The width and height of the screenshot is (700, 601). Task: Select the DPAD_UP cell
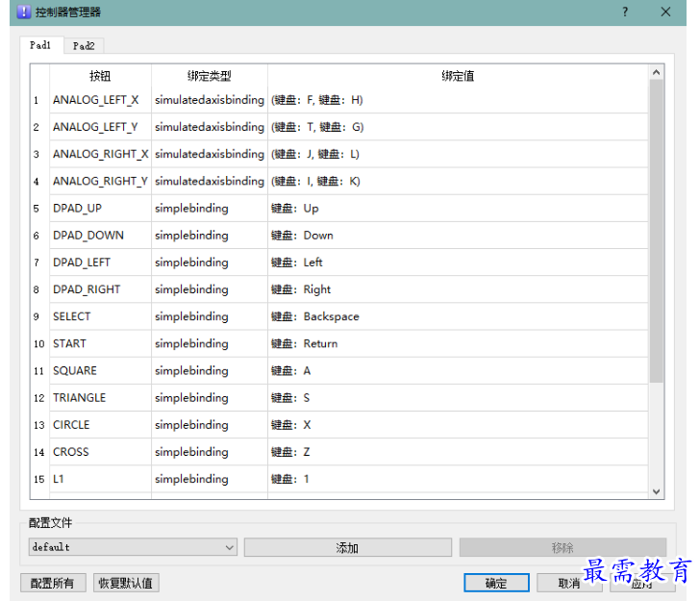coord(100,209)
